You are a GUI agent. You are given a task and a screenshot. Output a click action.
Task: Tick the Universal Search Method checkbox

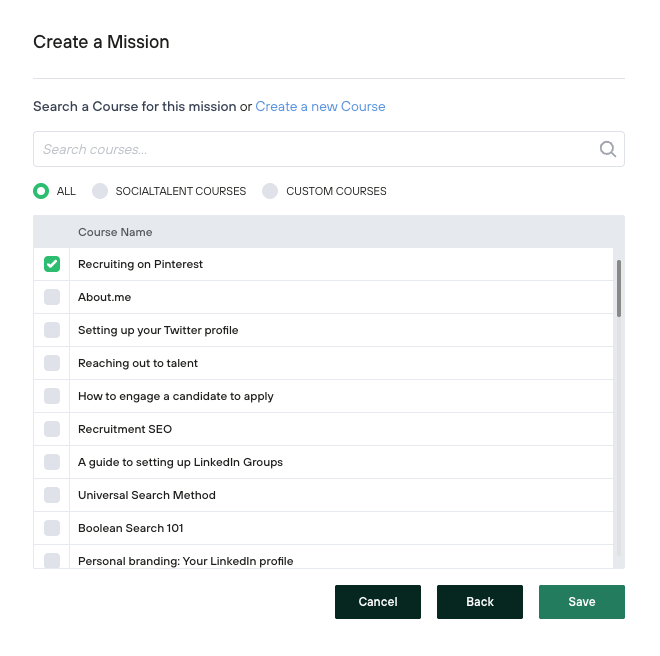pos(52,495)
